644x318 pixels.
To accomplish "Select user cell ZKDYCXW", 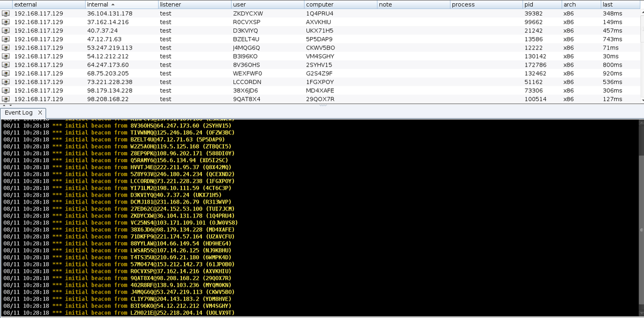I will pos(247,13).
